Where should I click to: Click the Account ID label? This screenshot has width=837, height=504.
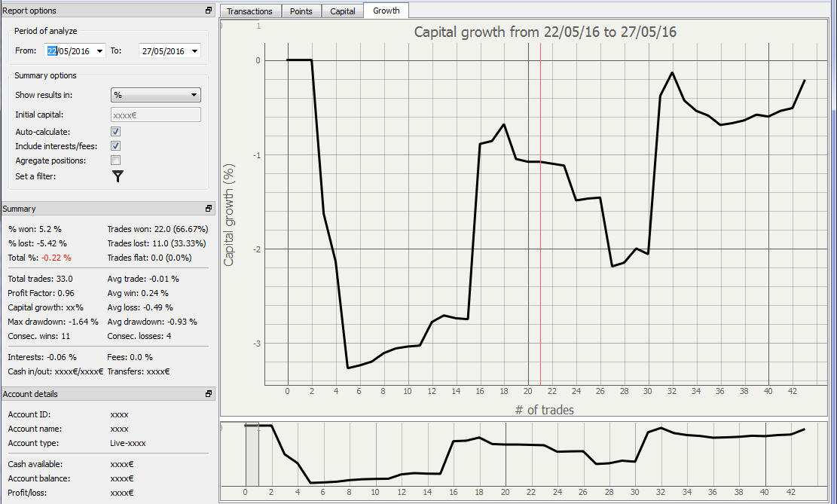pyautogui.click(x=29, y=414)
